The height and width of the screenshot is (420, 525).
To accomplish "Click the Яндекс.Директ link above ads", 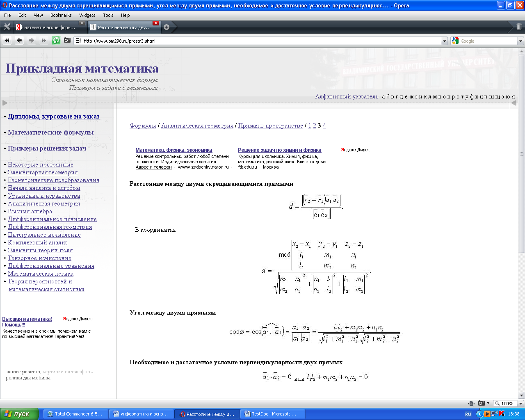I will (356, 150).
